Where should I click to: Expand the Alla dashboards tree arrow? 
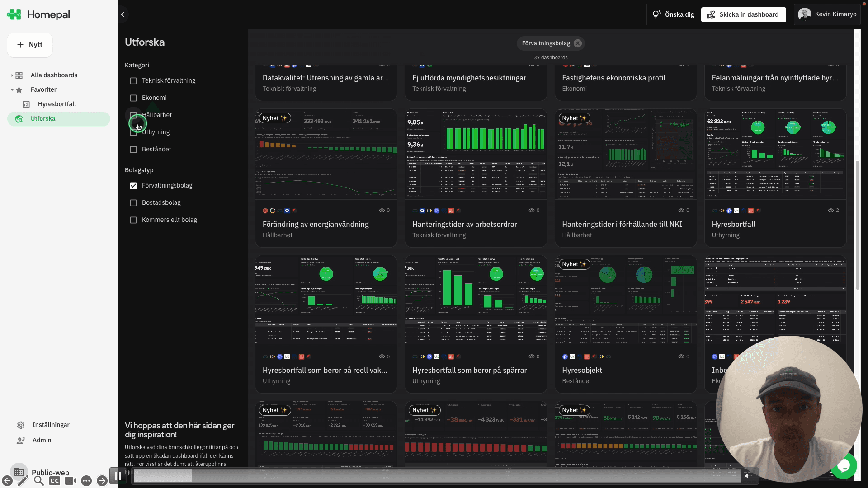pyautogui.click(x=12, y=75)
